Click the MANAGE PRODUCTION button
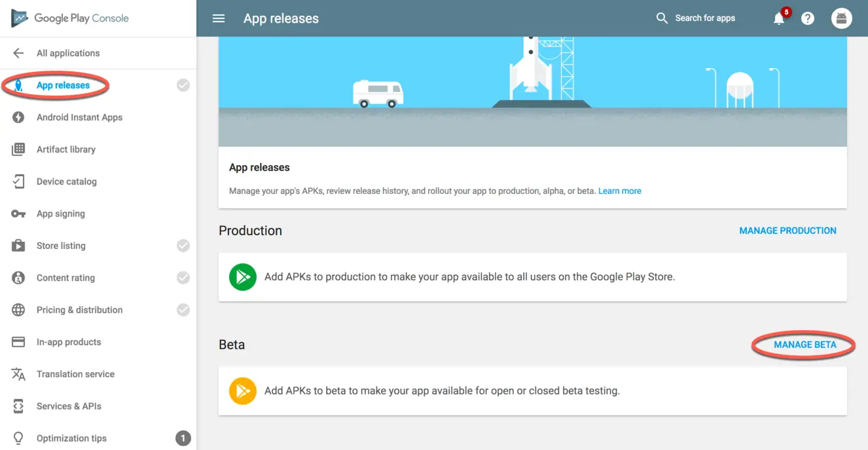This screenshot has height=450, width=868. pyautogui.click(x=787, y=231)
